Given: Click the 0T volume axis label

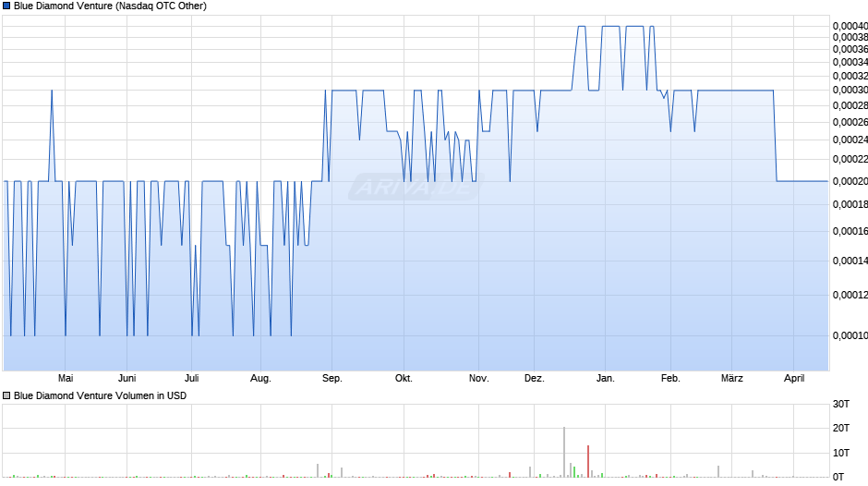Looking at the screenshot, I should tap(838, 477).
